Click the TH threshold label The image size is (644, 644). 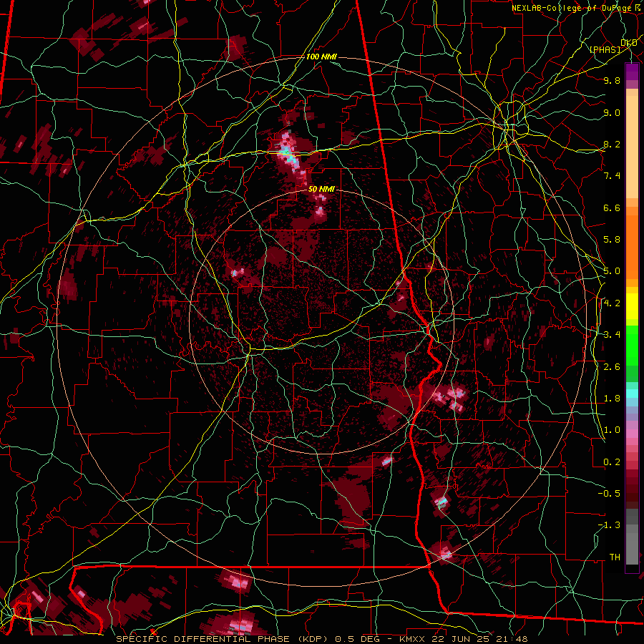tap(615, 557)
